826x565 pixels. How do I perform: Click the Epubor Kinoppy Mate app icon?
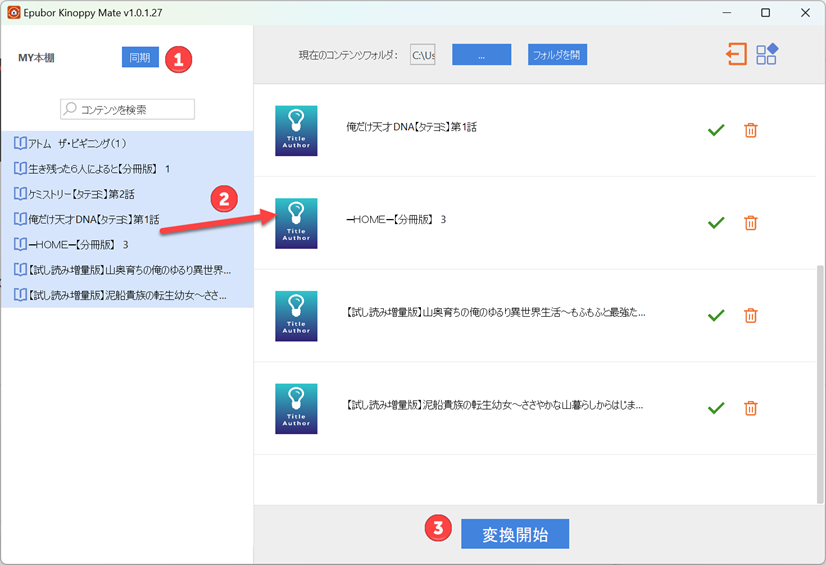coord(13,12)
